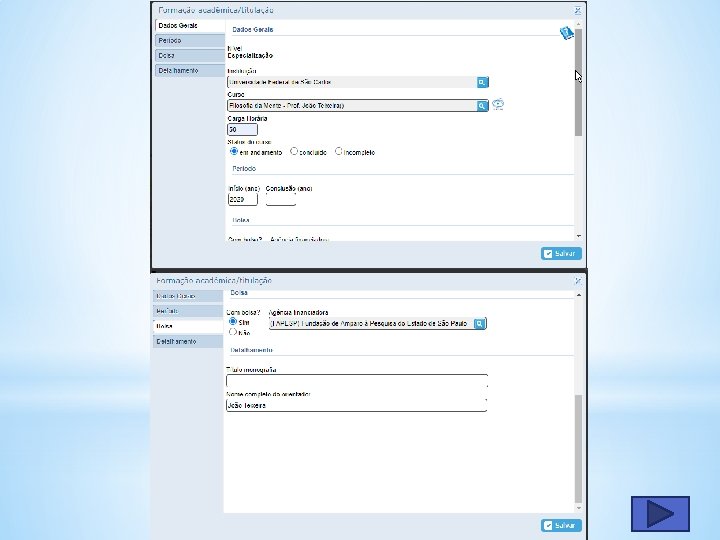Click the Instituição input field
The width and height of the screenshot is (720, 540).
tap(352, 82)
